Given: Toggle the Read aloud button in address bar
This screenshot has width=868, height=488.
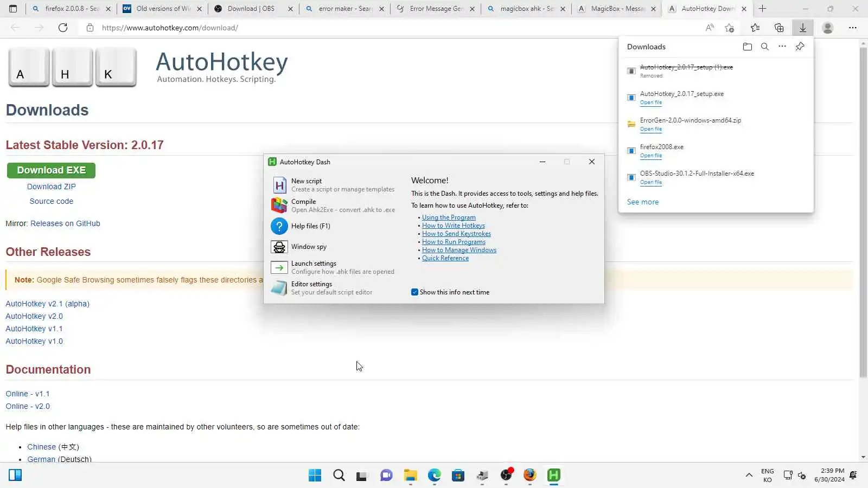Looking at the screenshot, I should pos(710,28).
